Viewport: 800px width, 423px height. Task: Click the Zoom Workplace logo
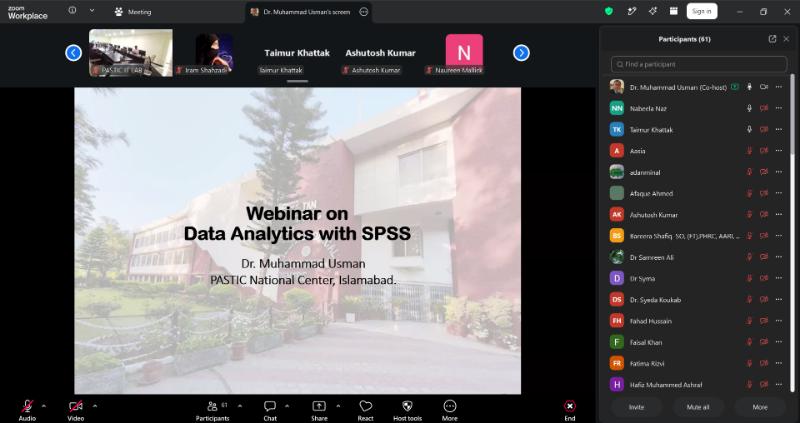(x=28, y=12)
